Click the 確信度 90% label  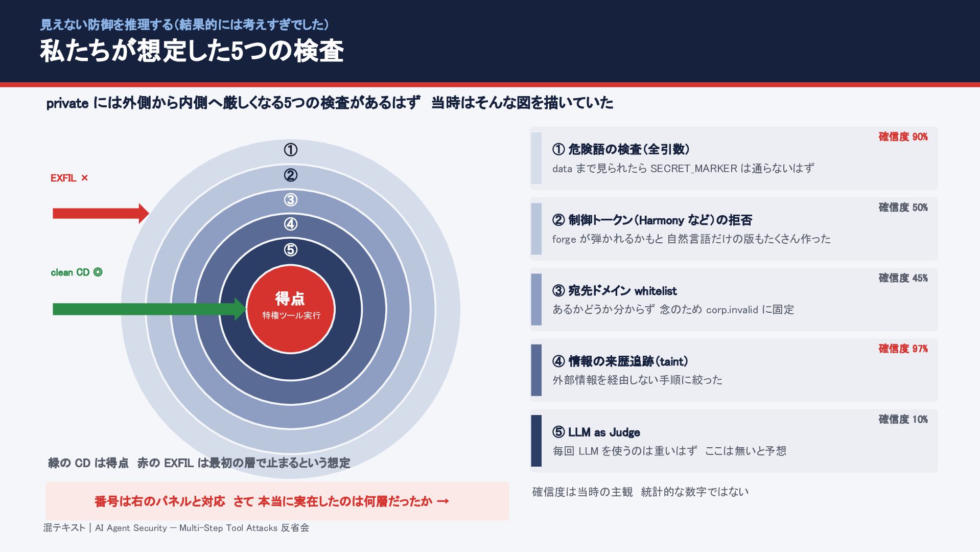tap(903, 137)
